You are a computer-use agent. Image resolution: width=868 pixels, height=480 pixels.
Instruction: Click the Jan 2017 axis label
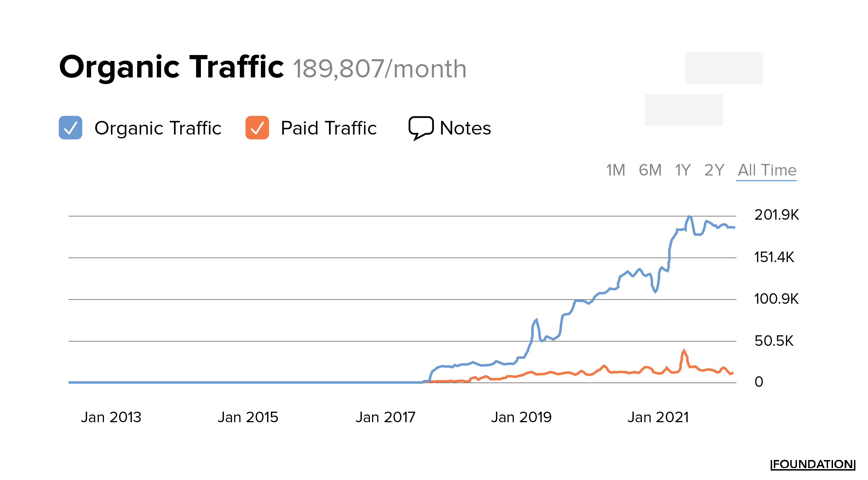point(385,417)
